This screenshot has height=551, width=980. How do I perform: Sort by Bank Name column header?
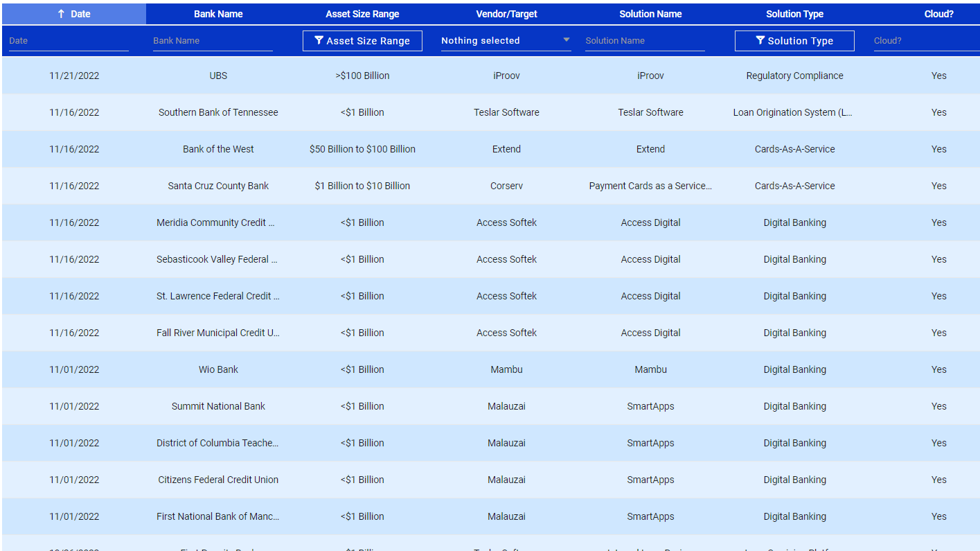[x=218, y=14]
